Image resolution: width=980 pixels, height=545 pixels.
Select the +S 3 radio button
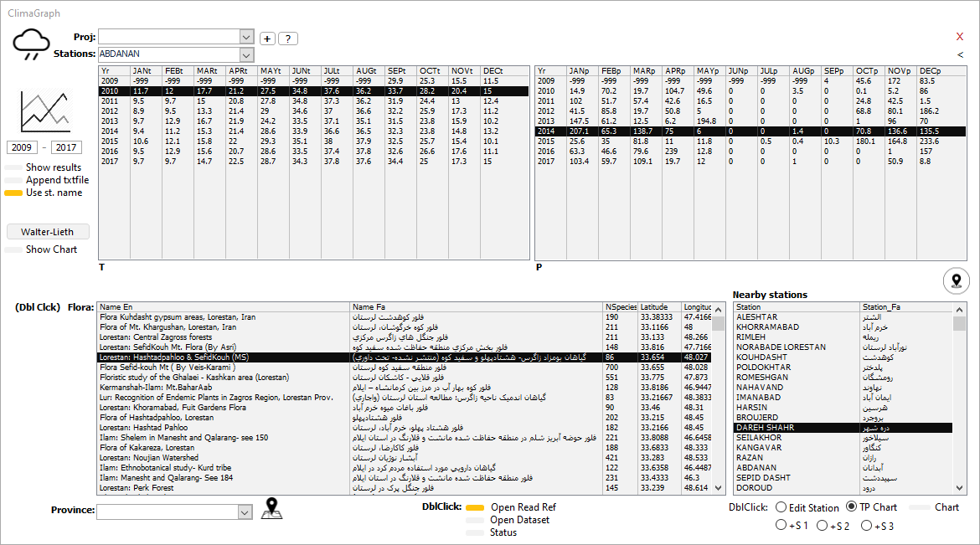tap(866, 525)
